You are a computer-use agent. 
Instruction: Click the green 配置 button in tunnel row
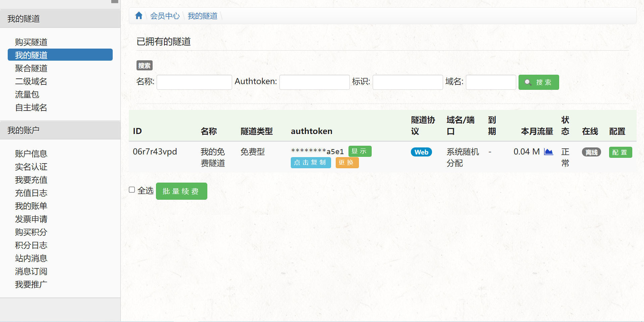click(621, 152)
